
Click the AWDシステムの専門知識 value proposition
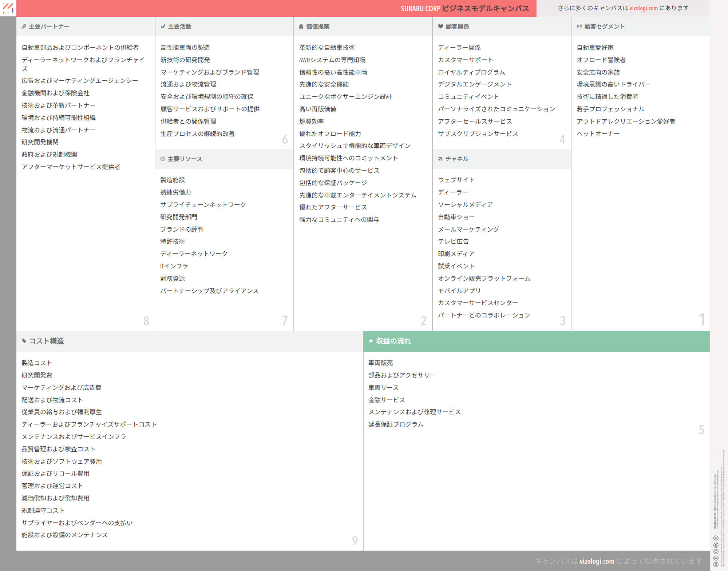tap(332, 60)
